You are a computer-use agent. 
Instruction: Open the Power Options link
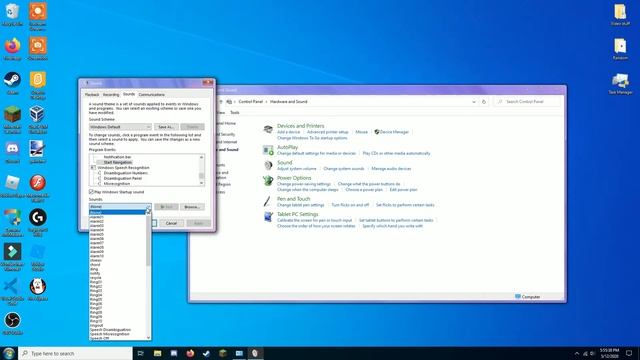coord(294,178)
